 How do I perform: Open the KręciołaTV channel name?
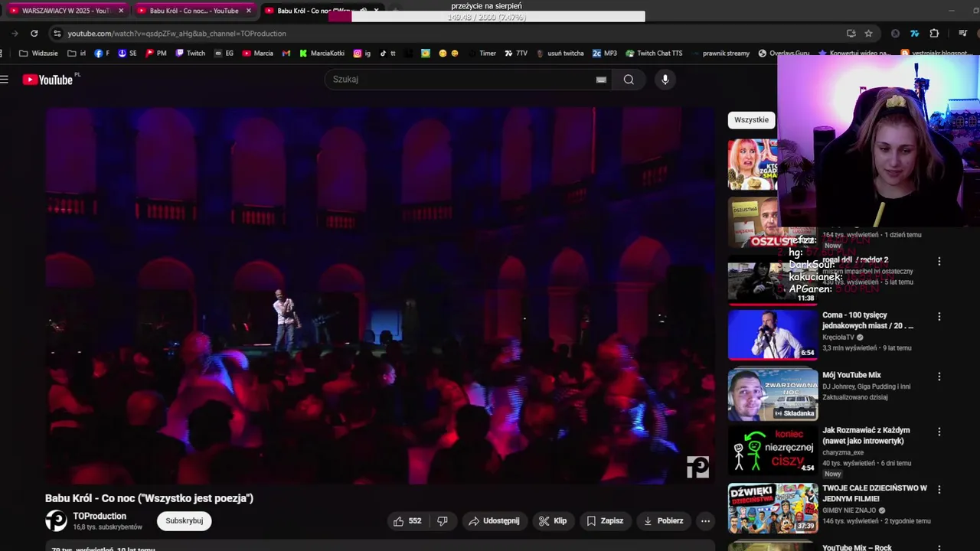click(838, 337)
